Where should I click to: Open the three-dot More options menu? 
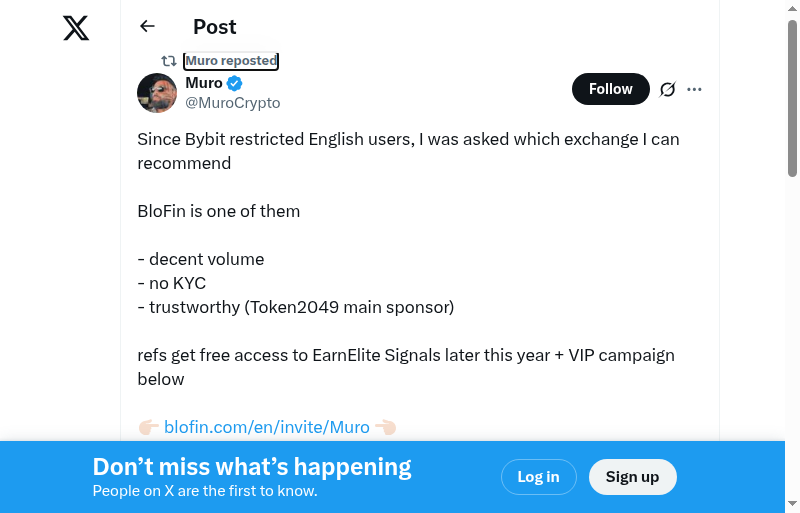[x=695, y=89]
